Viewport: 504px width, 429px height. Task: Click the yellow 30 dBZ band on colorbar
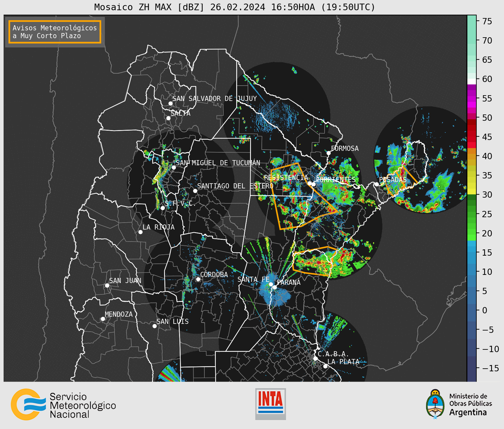tap(472, 191)
